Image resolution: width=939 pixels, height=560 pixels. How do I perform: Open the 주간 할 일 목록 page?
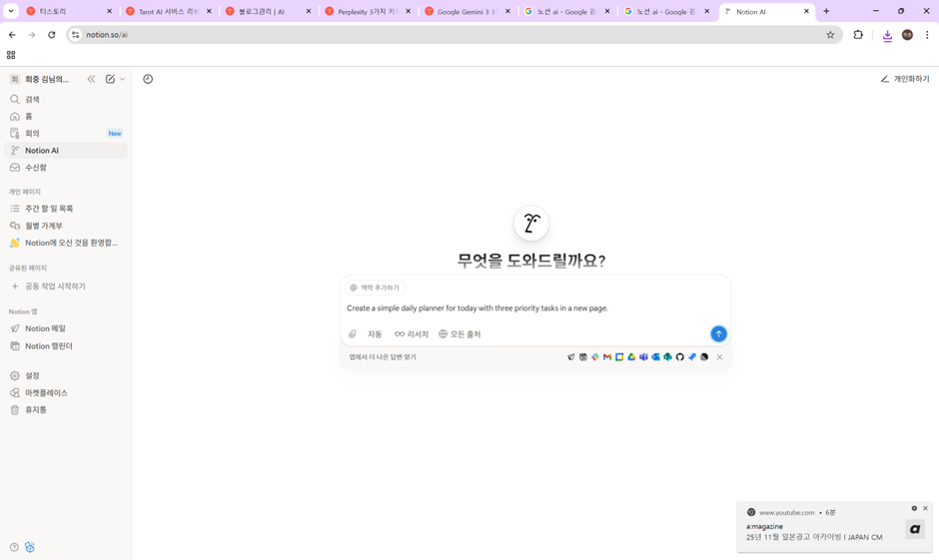point(66,209)
